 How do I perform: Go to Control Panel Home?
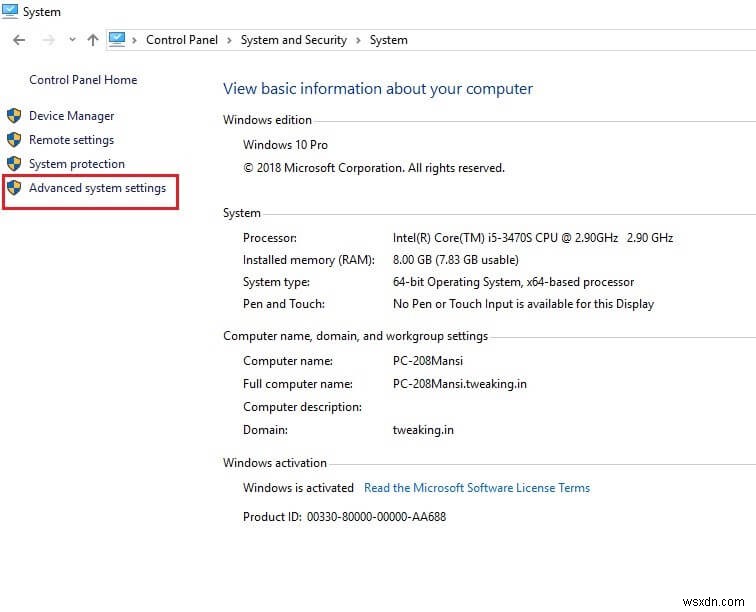(x=83, y=80)
